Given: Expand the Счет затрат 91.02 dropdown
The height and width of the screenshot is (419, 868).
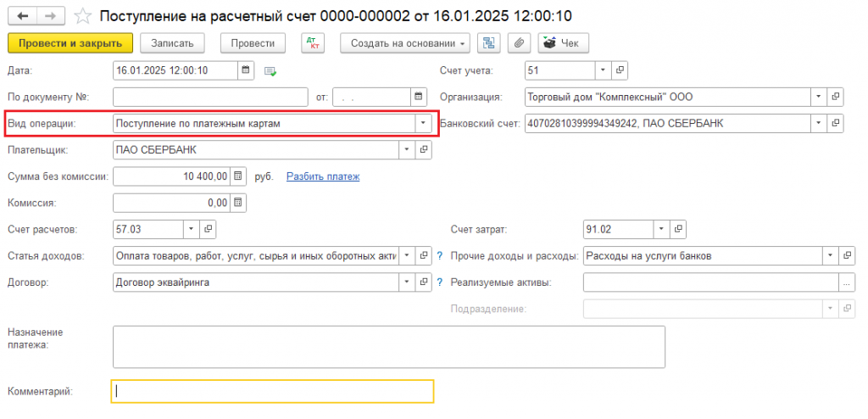Looking at the screenshot, I should [662, 228].
